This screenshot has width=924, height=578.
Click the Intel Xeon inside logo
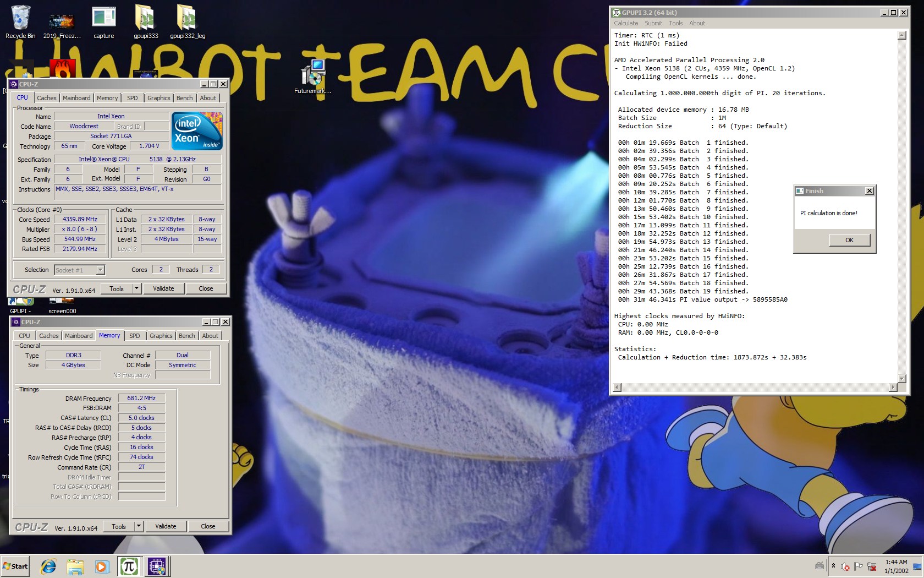tap(197, 130)
